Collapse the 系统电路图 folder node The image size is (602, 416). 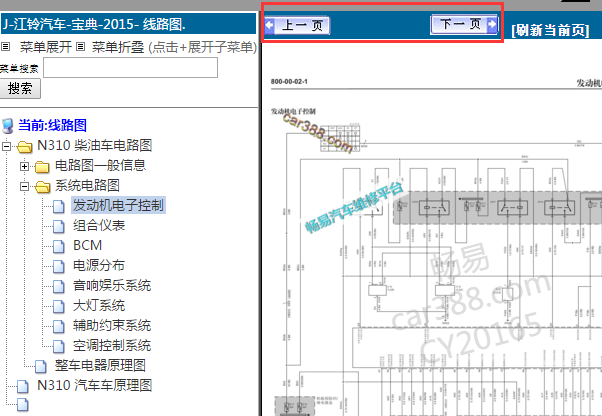[24, 186]
